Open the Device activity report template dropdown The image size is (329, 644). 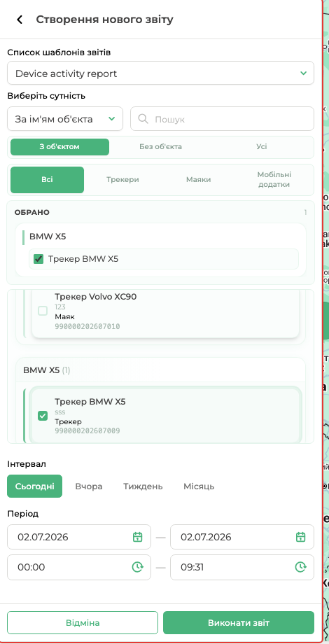pos(160,73)
